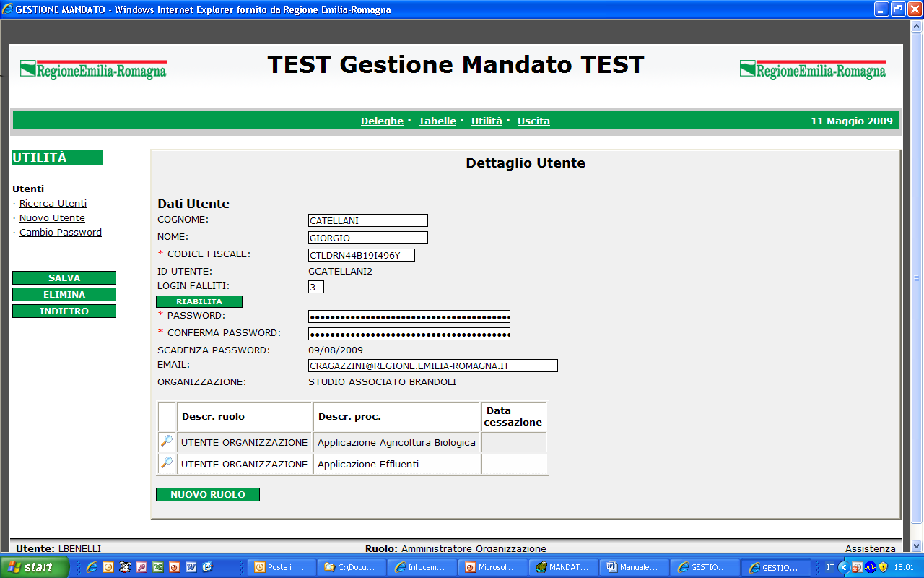The height and width of the screenshot is (578, 924).
Task: Launch Excel from the quick launch bar
Action: coord(158,567)
